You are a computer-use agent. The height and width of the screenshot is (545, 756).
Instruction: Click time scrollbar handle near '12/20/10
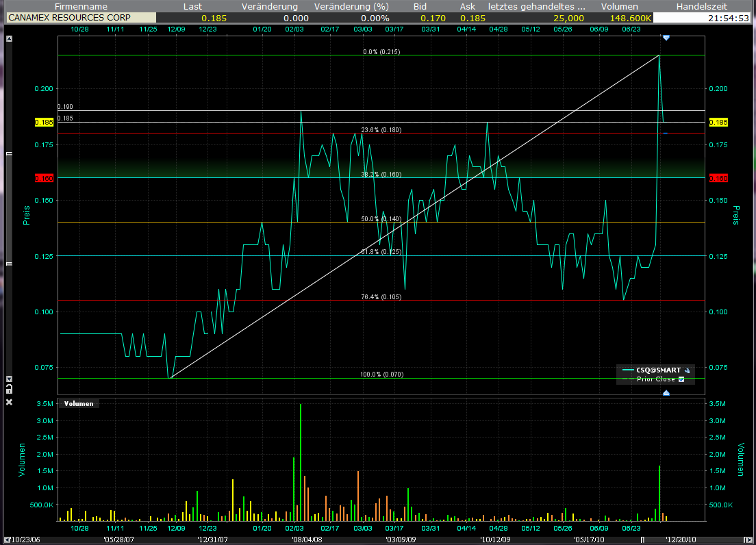[642, 540]
